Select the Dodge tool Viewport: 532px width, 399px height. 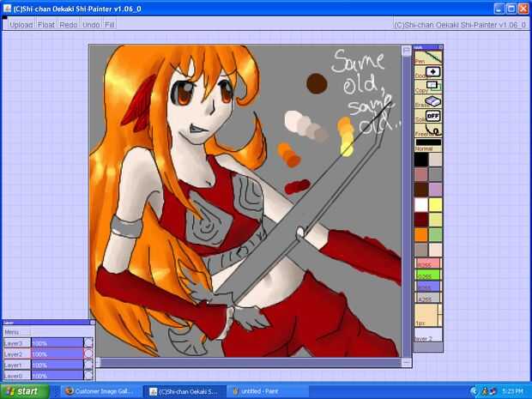(x=428, y=72)
